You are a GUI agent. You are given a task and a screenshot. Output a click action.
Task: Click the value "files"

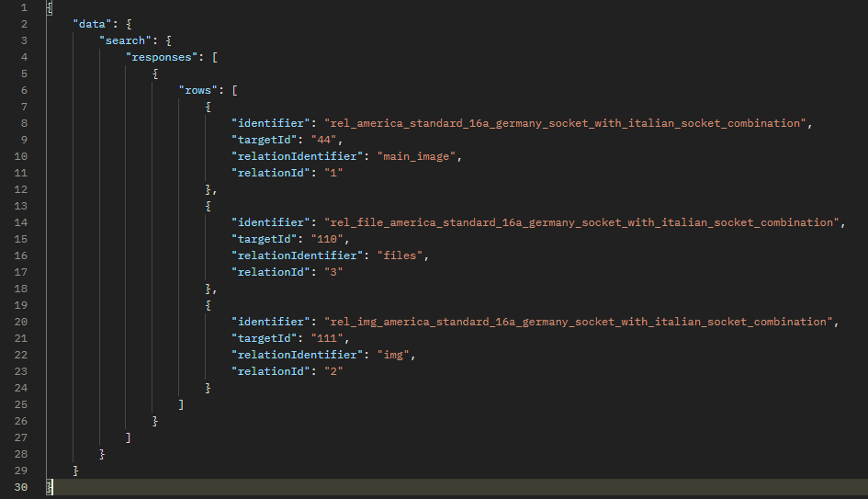point(400,255)
